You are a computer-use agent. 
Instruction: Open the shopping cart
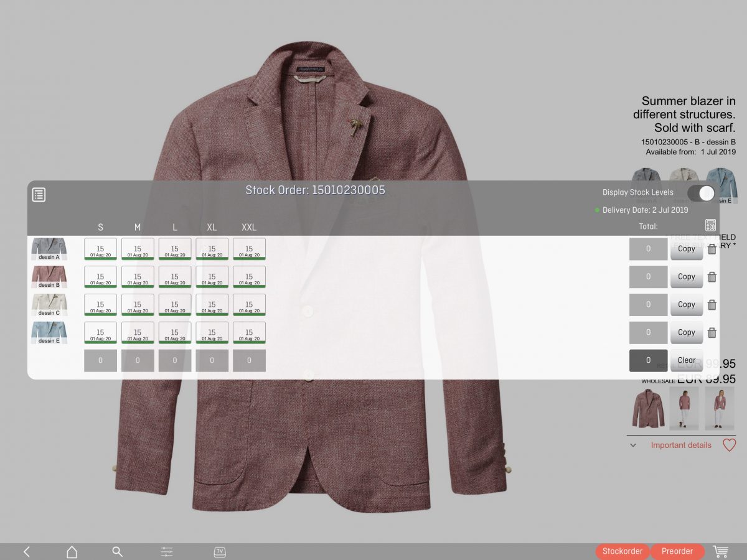(x=721, y=551)
